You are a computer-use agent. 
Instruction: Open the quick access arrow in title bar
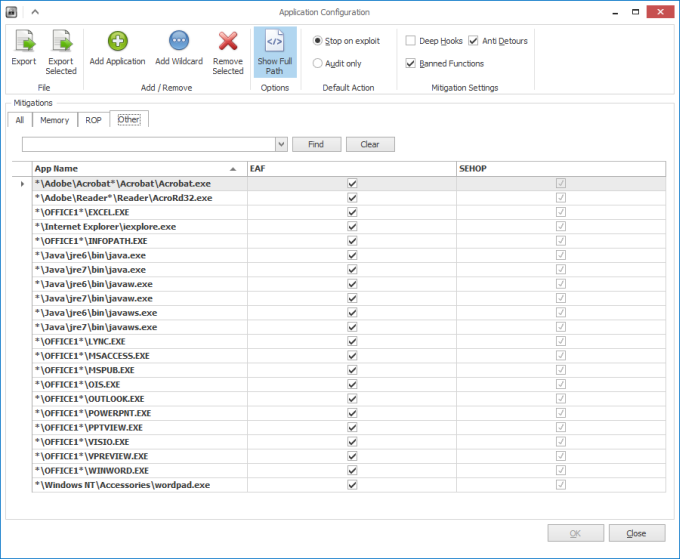click(x=33, y=12)
